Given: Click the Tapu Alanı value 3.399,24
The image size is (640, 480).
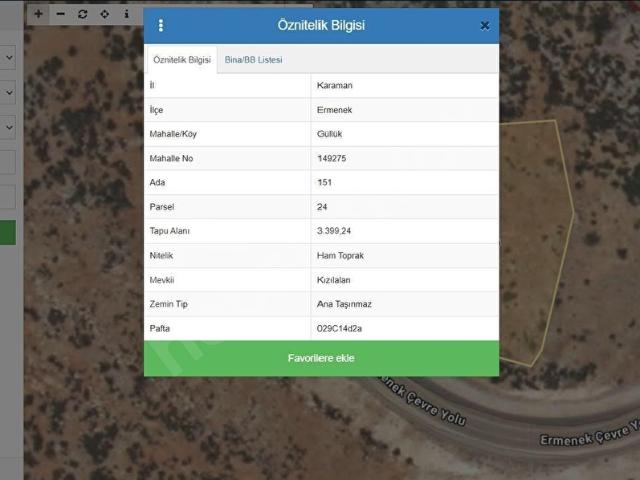Looking at the screenshot, I should click(334, 231).
